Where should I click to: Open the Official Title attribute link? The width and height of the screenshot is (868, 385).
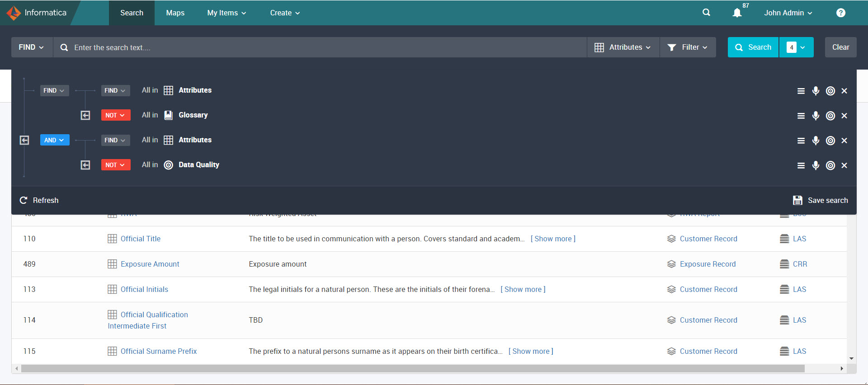click(141, 239)
